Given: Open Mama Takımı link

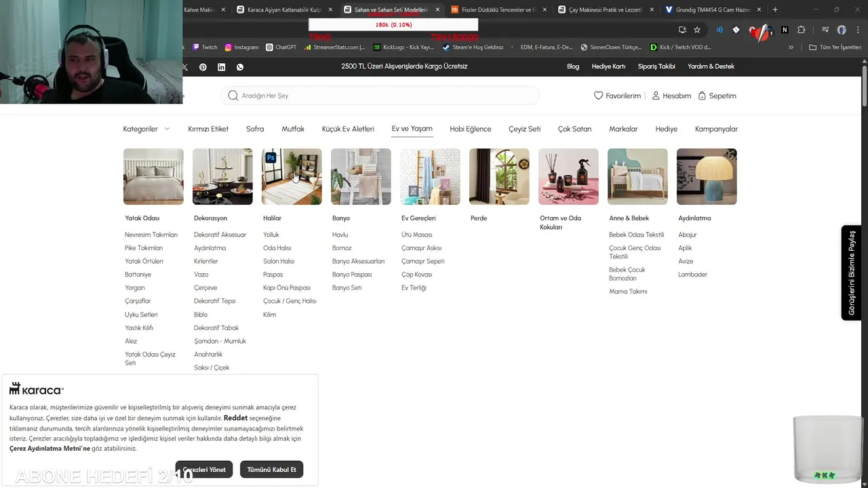Looking at the screenshot, I should coord(628,291).
